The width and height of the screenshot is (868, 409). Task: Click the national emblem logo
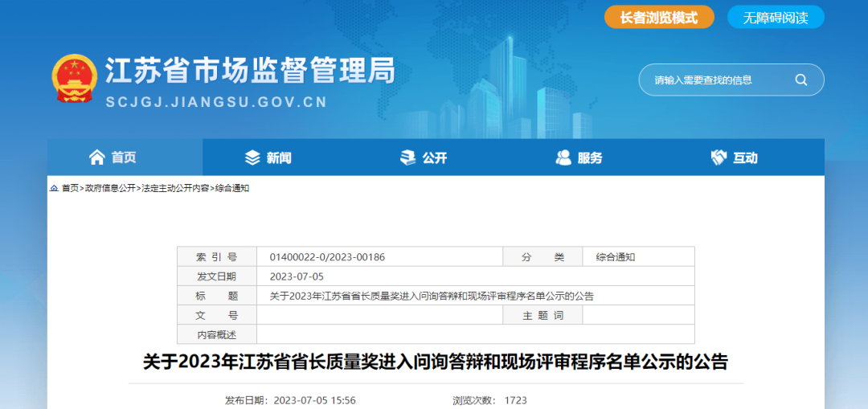pos(74,79)
